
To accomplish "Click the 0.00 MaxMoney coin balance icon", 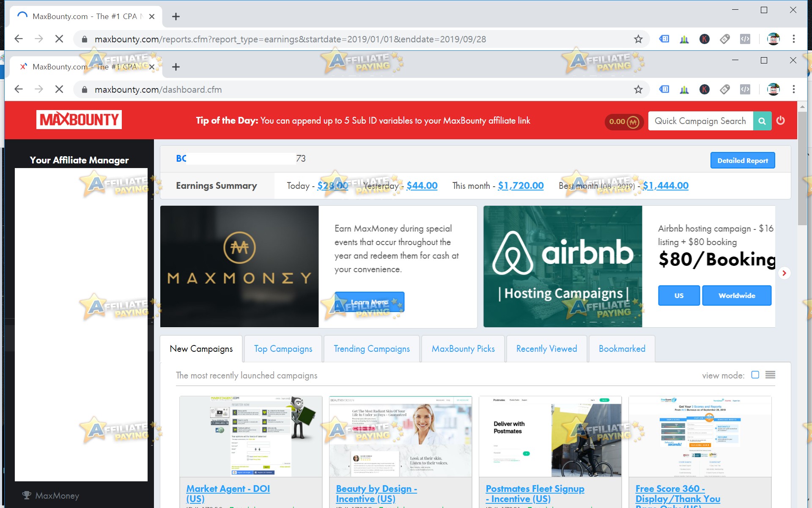I will tap(624, 122).
